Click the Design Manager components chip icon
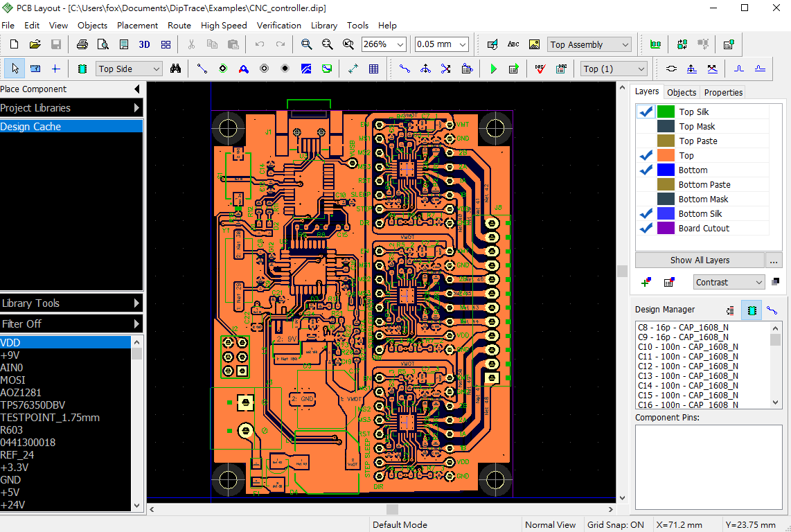 (x=752, y=310)
